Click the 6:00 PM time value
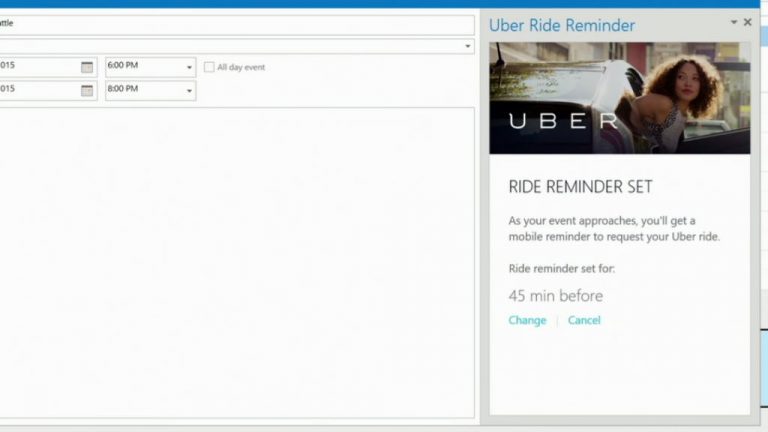The image size is (768, 432). pyautogui.click(x=122, y=65)
